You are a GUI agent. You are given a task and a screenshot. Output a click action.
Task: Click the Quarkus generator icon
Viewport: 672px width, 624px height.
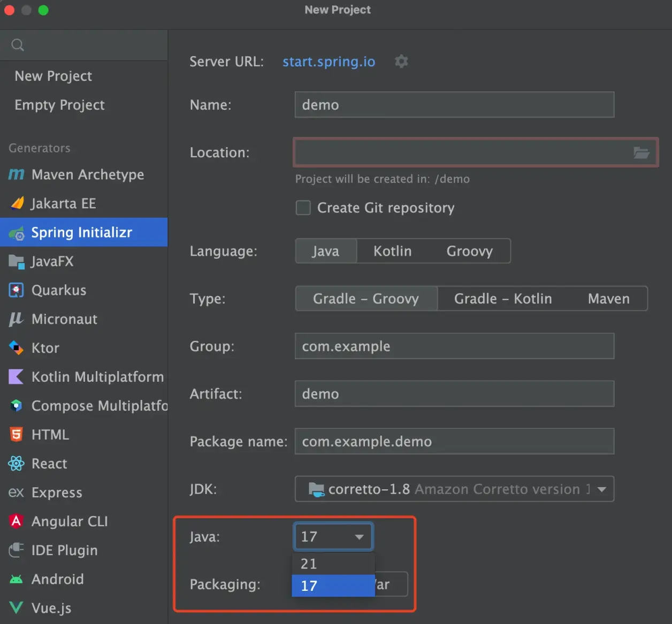(x=17, y=290)
